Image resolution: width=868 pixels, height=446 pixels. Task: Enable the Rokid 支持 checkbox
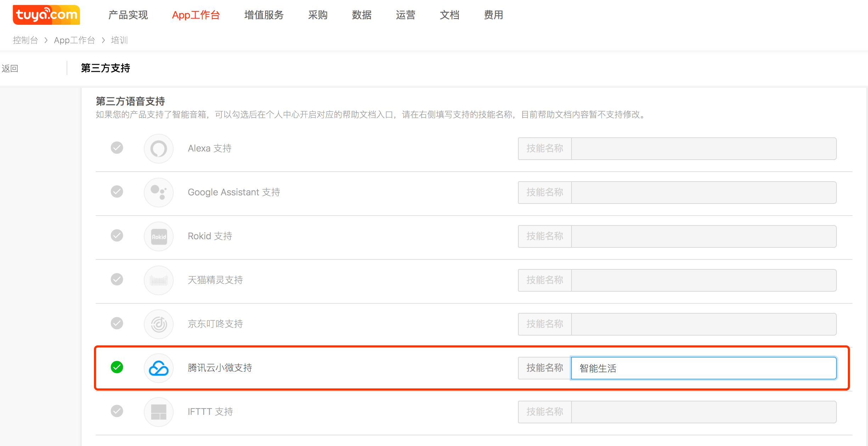tap(117, 235)
